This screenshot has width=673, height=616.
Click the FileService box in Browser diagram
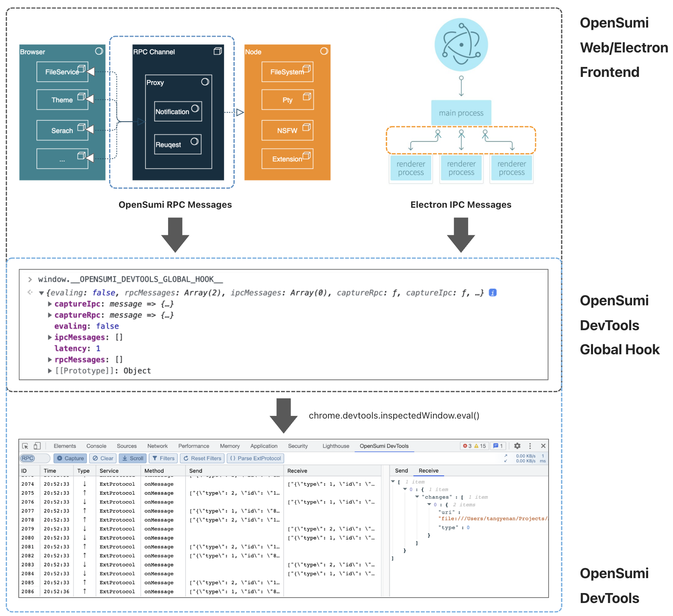[x=62, y=72]
